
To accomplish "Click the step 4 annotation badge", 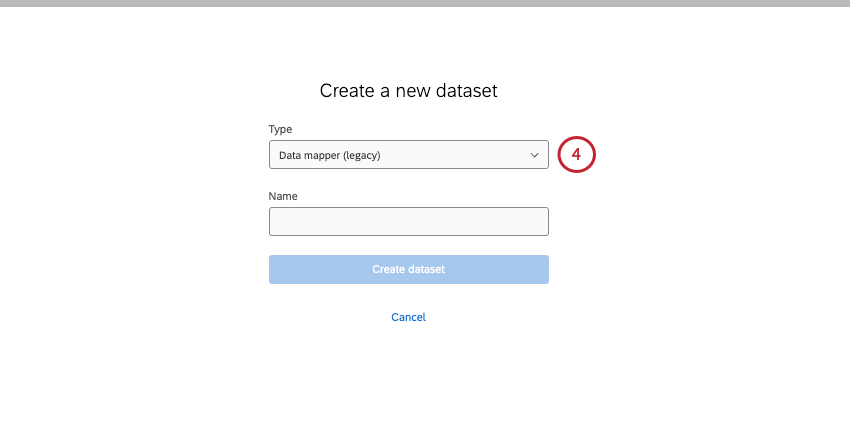I will (576, 155).
